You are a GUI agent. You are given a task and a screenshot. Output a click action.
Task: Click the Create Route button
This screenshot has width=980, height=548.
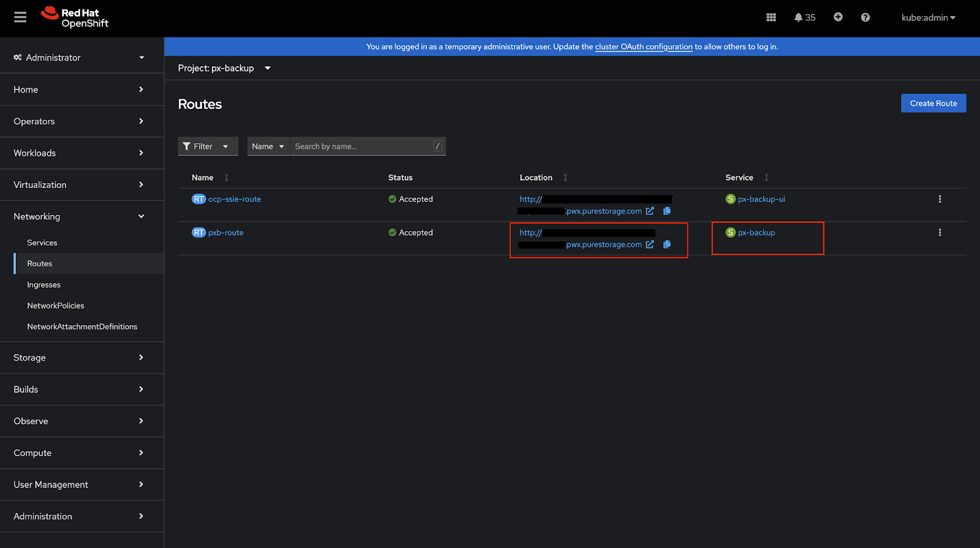933,103
